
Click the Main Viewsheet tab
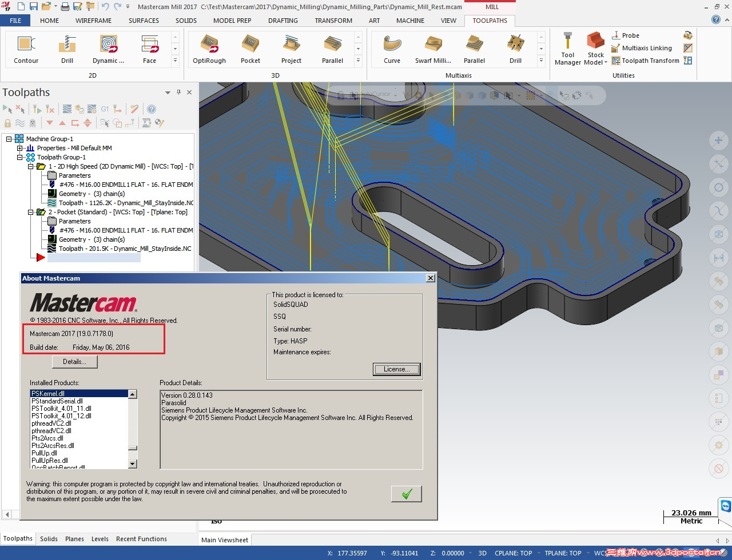pyautogui.click(x=225, y=540)
